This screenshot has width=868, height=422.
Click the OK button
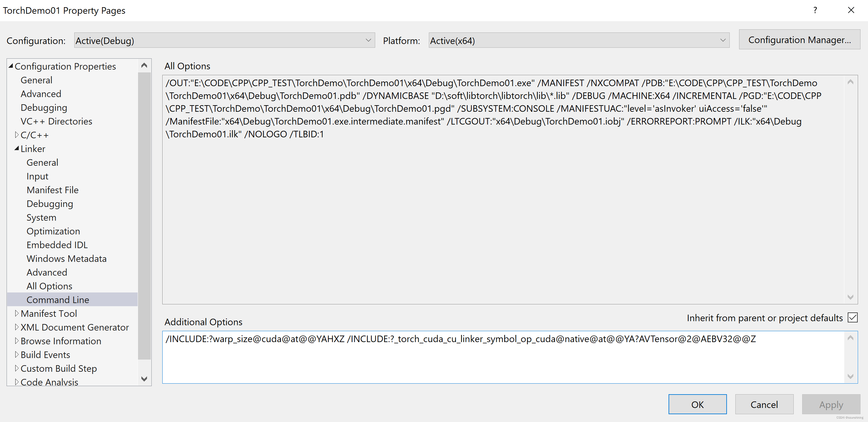click(x=697, y=404)
